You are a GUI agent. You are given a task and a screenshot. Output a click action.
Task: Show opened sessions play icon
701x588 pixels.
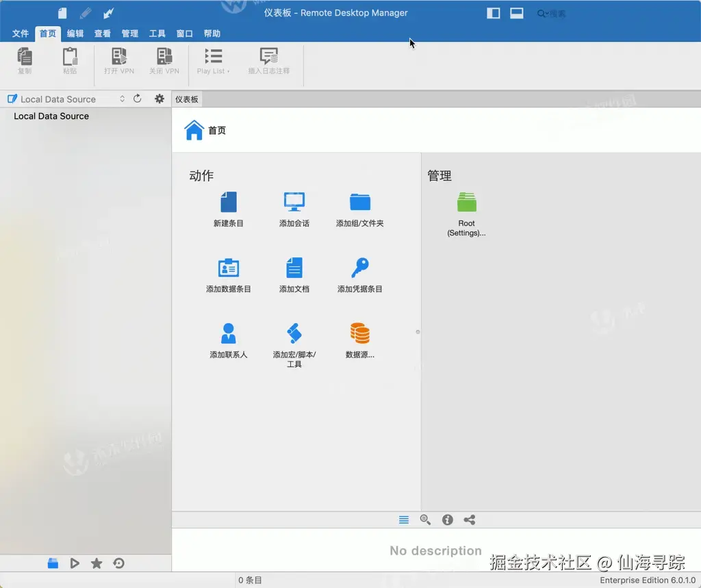click(x=75, y=563)
